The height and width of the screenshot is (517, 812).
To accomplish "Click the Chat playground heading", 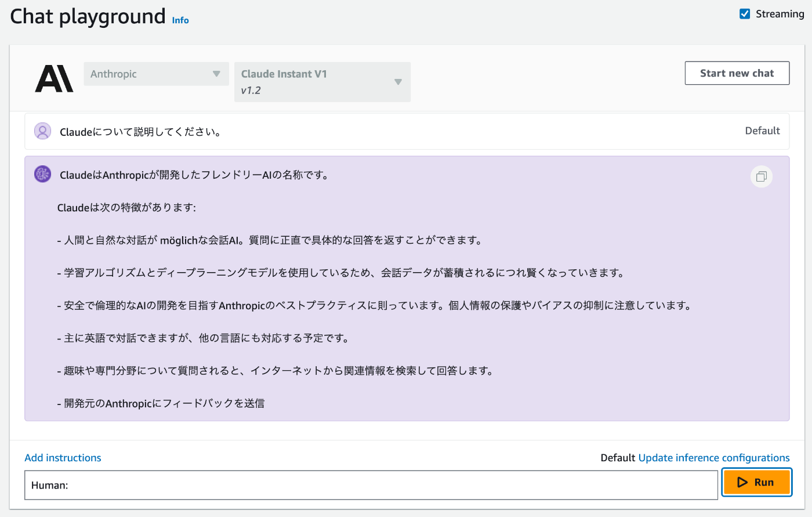I will pos(88,16).
